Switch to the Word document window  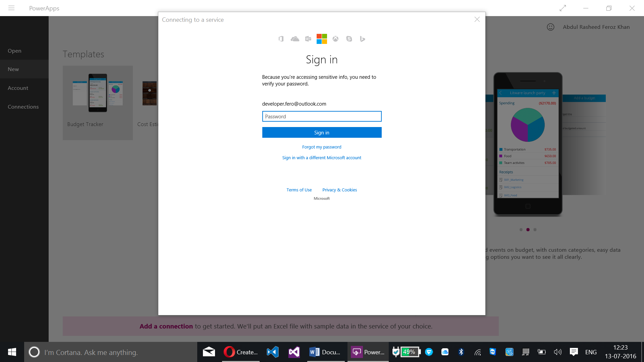pyautogui.click(x=326, y=352)
